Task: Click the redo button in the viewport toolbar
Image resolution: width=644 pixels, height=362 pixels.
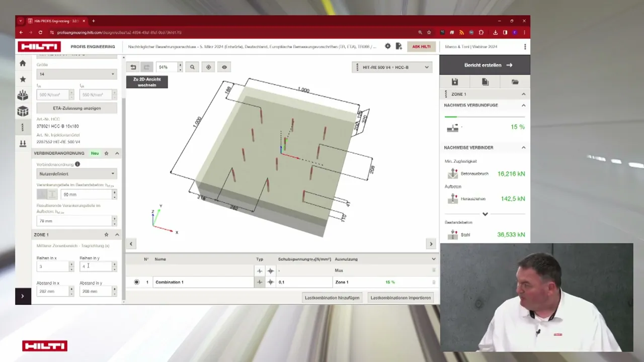Action: 146,67
